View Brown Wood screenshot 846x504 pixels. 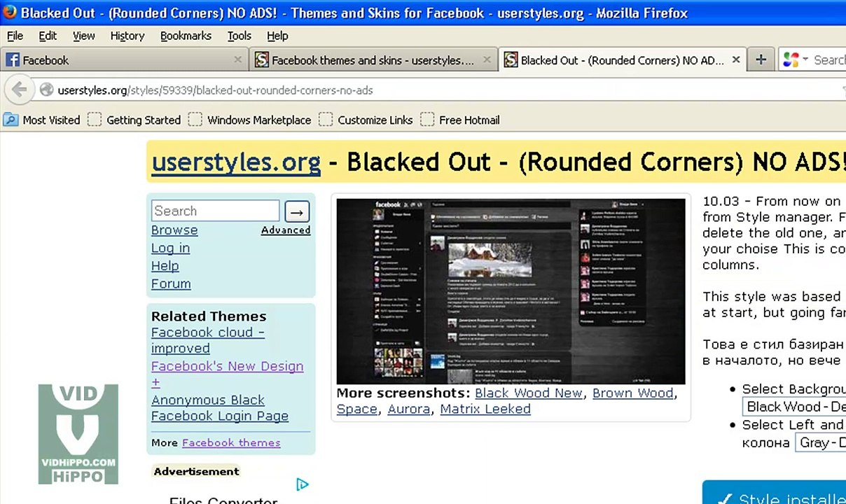pos(633,393)
